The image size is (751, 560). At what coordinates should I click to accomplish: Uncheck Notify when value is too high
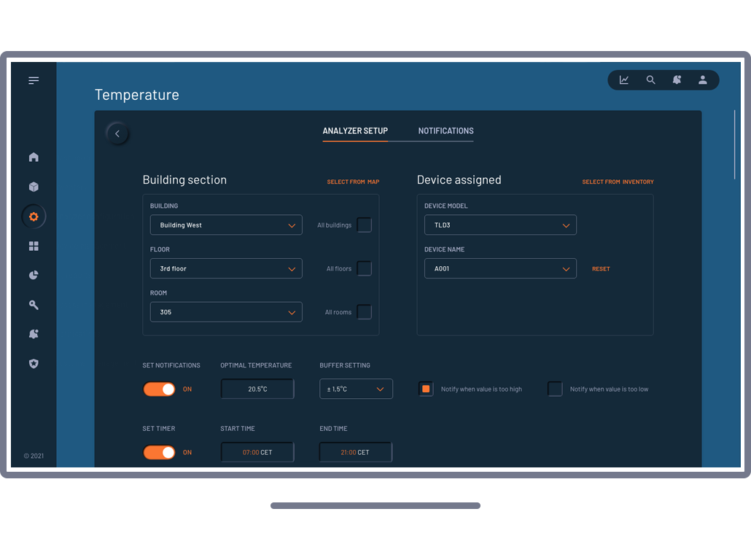pyautogui.click(x=426, y=389)
